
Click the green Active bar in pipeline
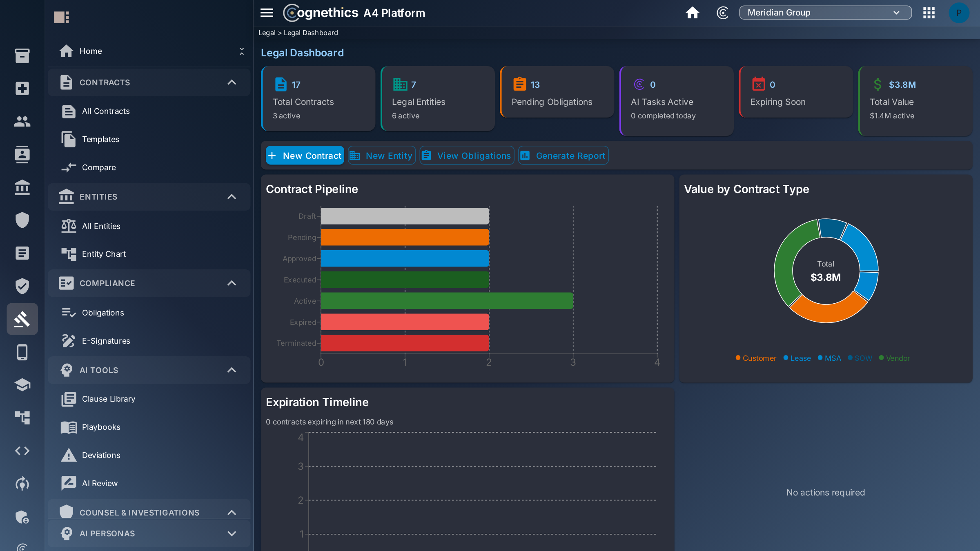(447, 301)
